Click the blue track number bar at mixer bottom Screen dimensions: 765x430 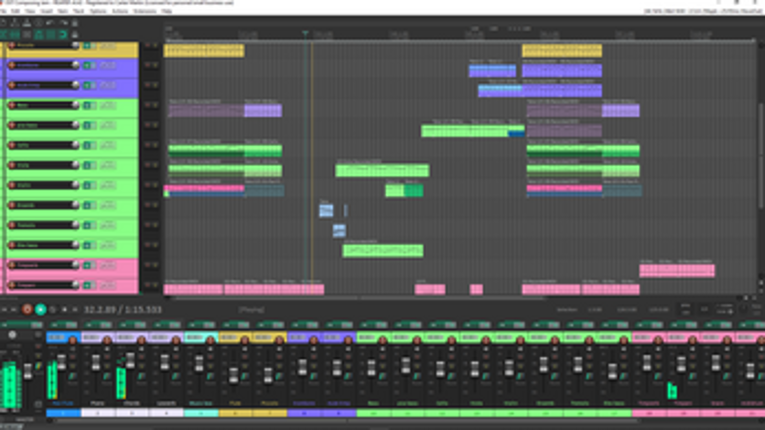(x=63, y=413)
